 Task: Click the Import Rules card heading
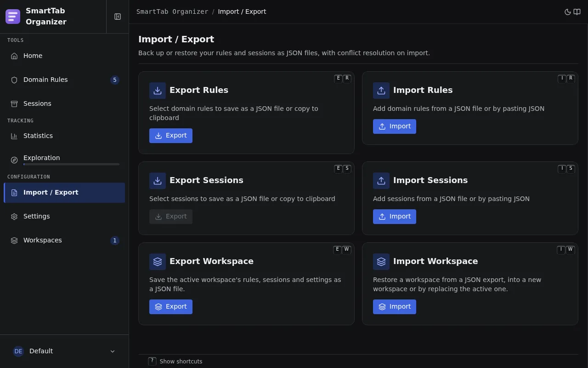423,90
